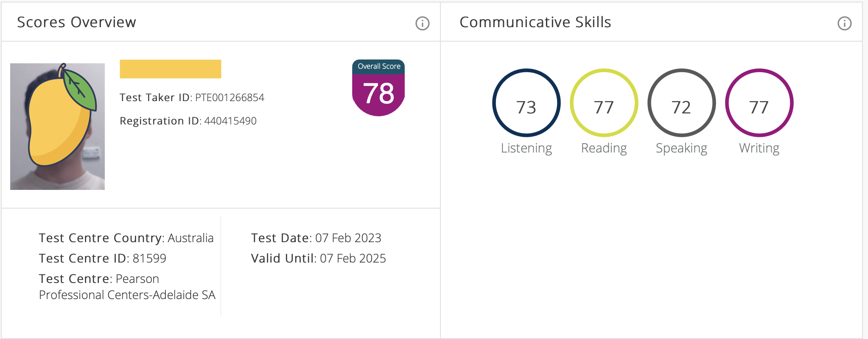
Task: Click the Communicative Skills heading
Action: [x=535, y=22]
